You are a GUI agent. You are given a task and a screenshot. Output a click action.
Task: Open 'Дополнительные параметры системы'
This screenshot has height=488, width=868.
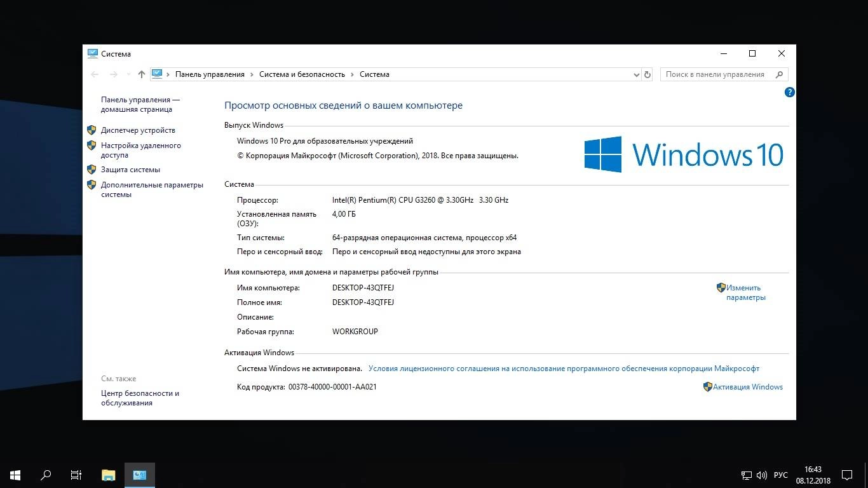pos(152,189)
